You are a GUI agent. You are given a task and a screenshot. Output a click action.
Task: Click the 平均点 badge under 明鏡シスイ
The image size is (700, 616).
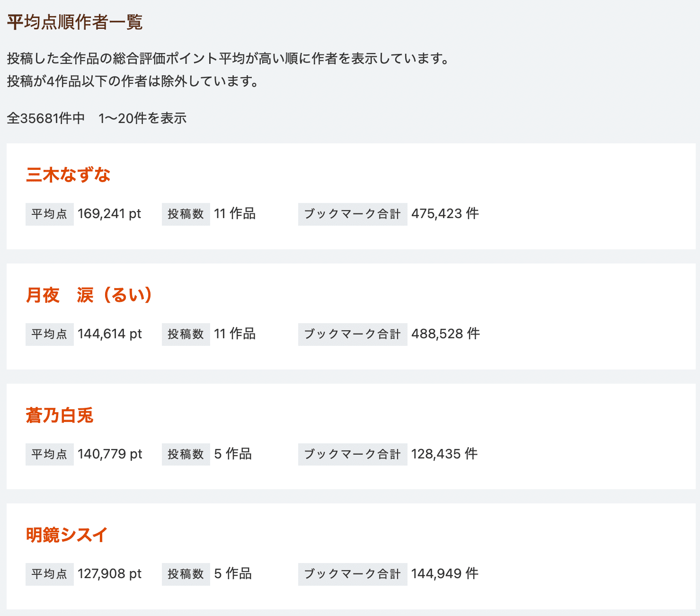click(x=49, y=574)
